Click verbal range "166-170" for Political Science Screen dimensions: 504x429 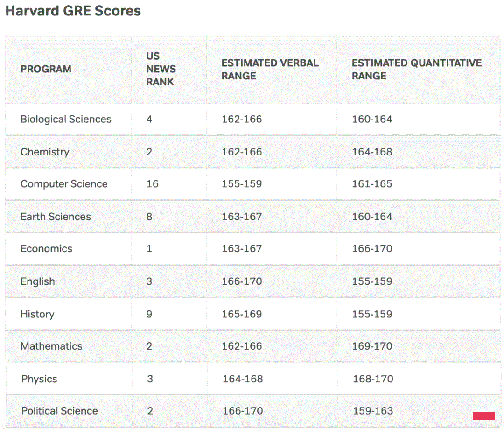pyautogui.click(x=243, y=411)
